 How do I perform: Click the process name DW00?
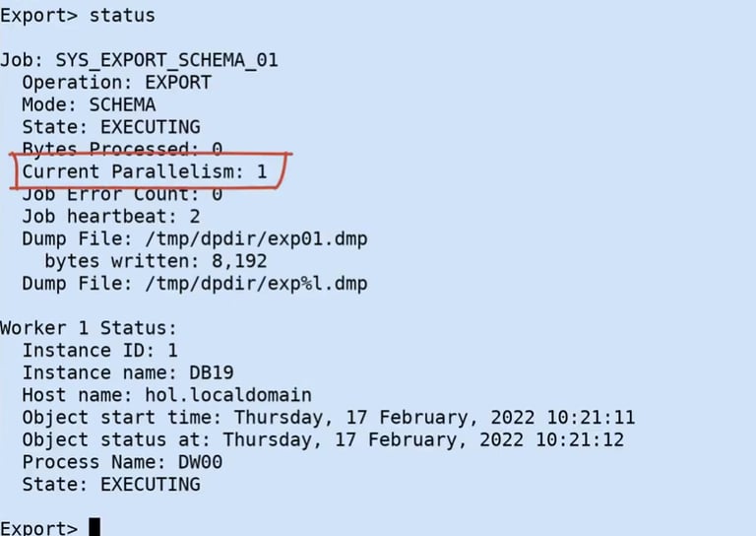(x=201, y=462)
